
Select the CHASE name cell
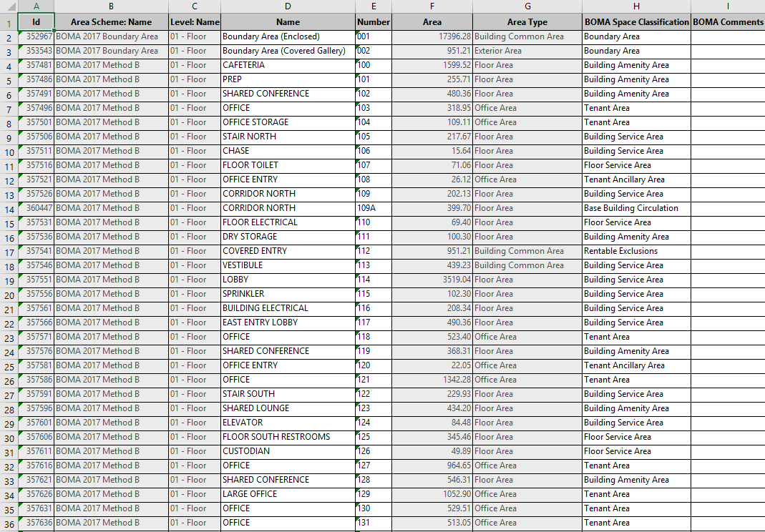(288, 151)
